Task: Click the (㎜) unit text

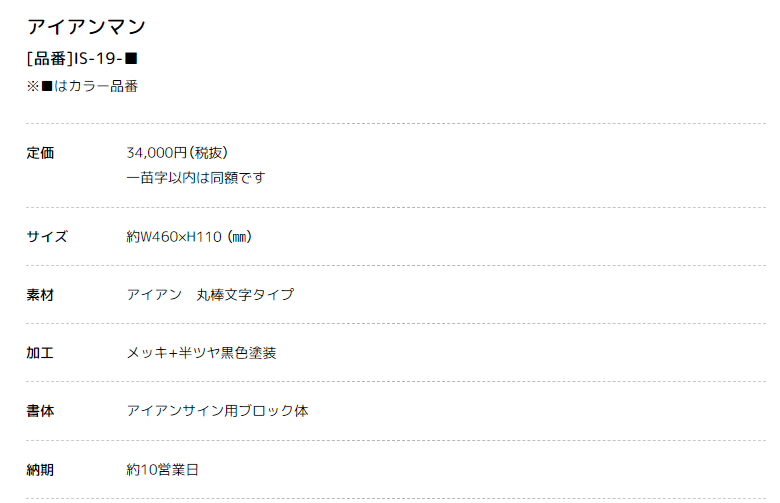Action: click(x=240, y=236)
